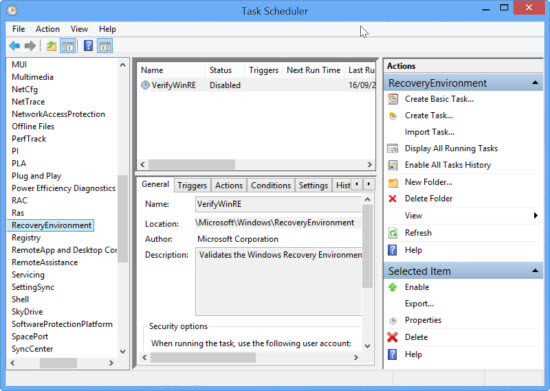This screenshot has width=550, height=391.
Task: Click the Help icon under RecoveryEnvironment actions
Action: [x=393, y=250]
